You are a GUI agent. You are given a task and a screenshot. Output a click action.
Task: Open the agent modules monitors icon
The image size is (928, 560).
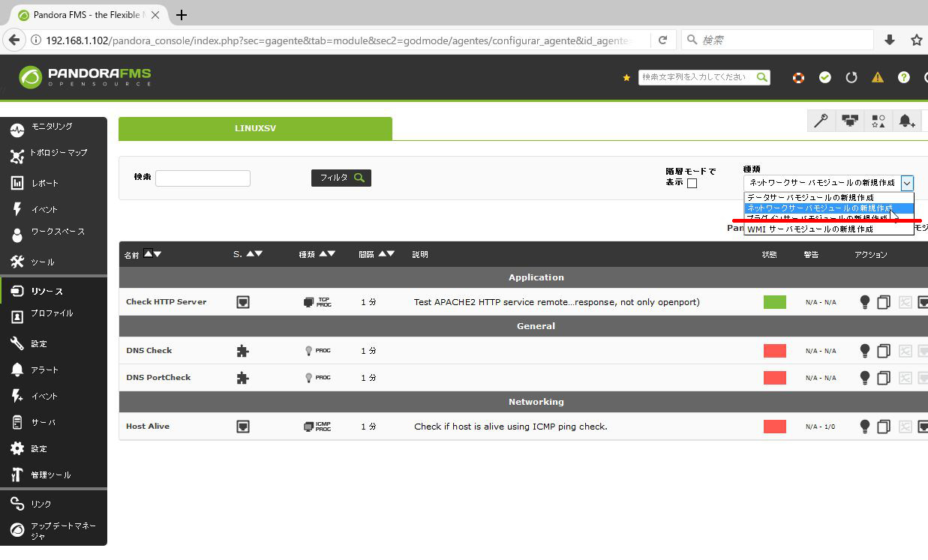click(849, 121)
